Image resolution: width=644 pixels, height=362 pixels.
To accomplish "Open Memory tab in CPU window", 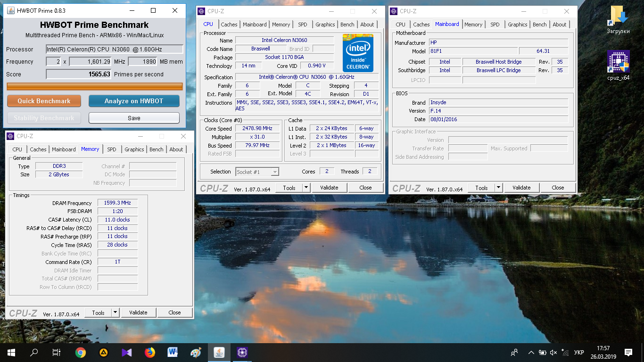I will pos(281,25).
